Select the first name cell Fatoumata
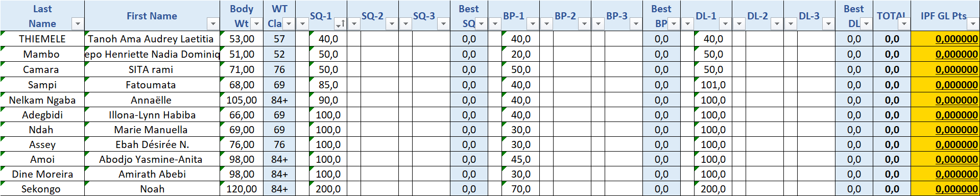 coord(152,85)
